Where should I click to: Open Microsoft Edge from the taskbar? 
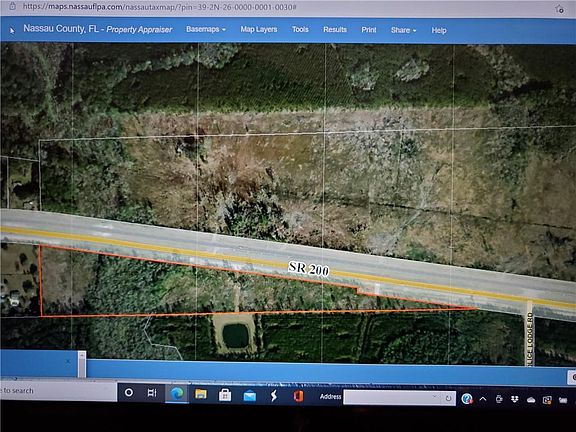[x=177, y=393]
